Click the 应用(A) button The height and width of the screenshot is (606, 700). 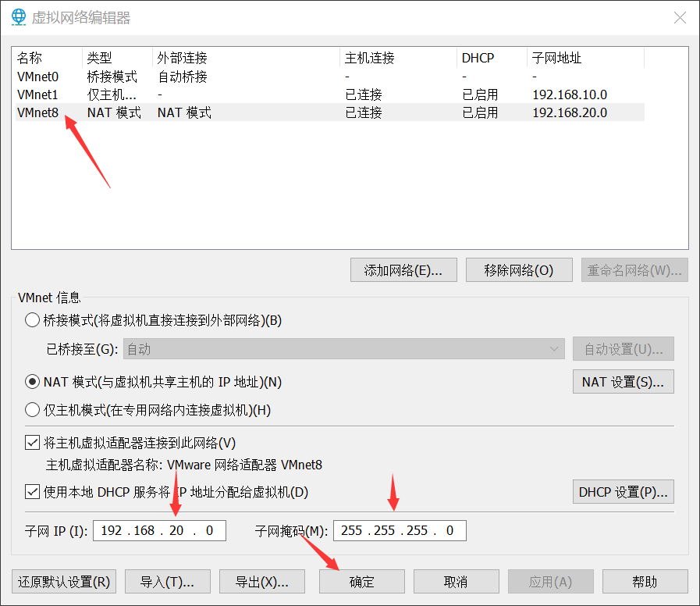click(550, 582)
